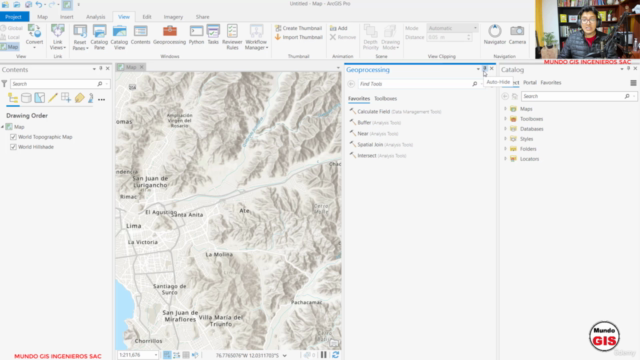The height and width of the screenshot is (360, 640).
Task: Uncheck World Hillshade layer
Action: tap(13, 147)
